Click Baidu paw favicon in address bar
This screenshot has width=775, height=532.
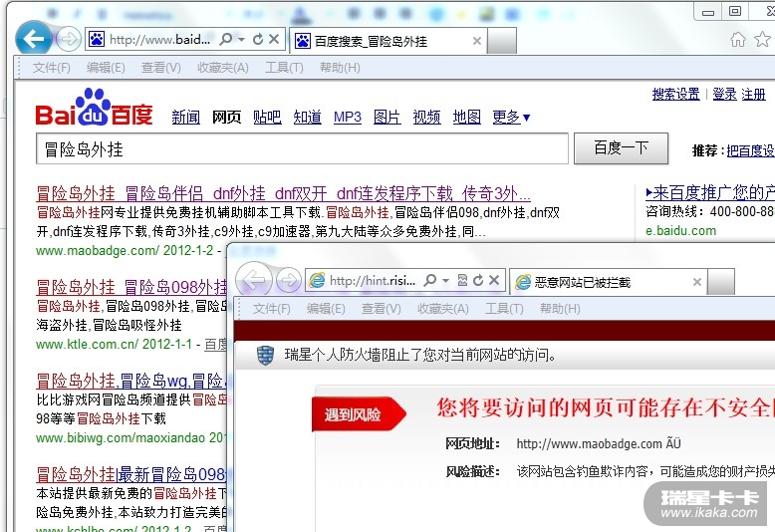[97, 39]
